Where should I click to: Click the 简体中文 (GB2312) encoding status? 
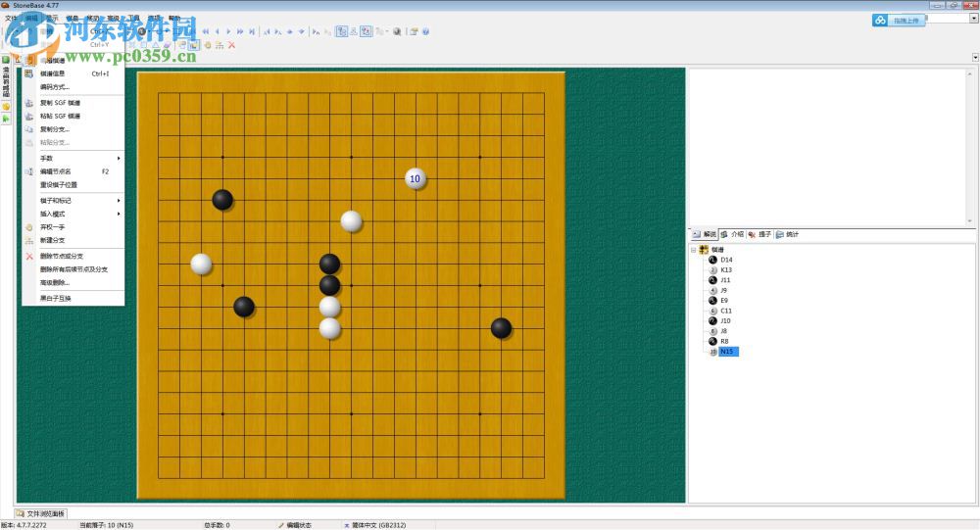point(375,525)
